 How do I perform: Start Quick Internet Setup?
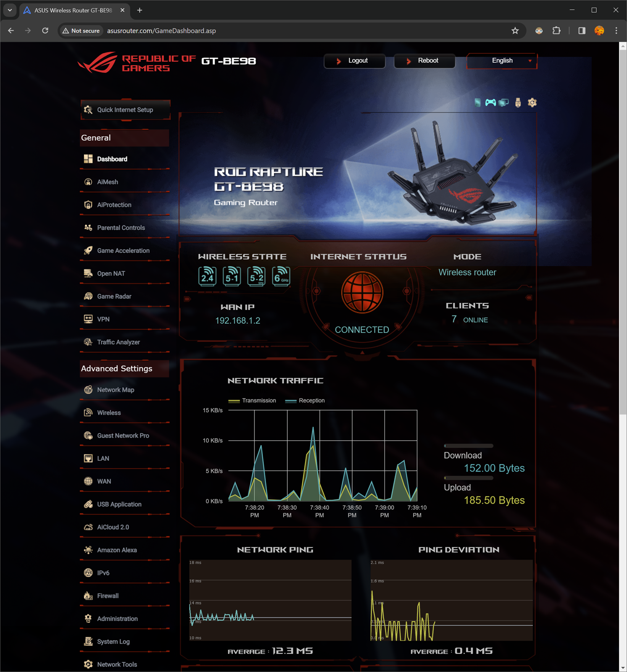point(125,110)
